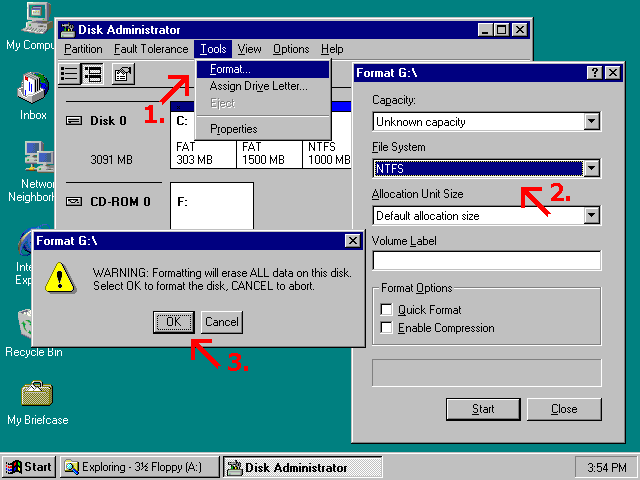Enable the Enable Compression checkbox
This screenshot has width=640, height=480.
click(x=386, y=327)
